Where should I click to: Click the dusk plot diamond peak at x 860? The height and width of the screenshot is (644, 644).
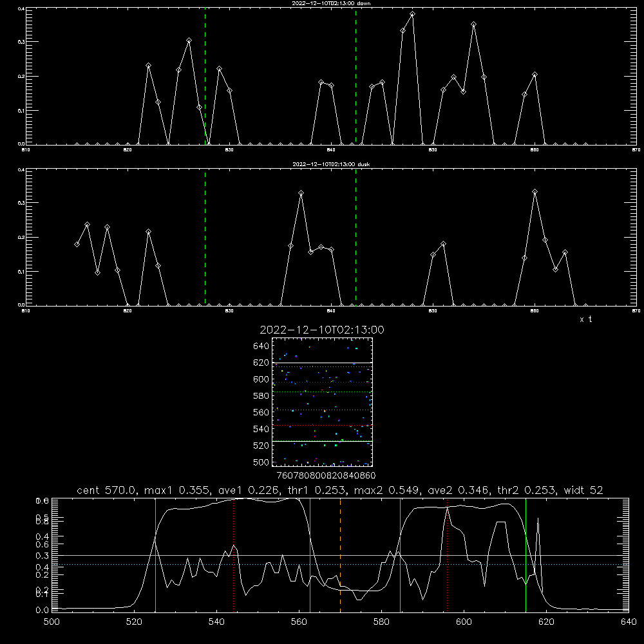pos(535,191)
